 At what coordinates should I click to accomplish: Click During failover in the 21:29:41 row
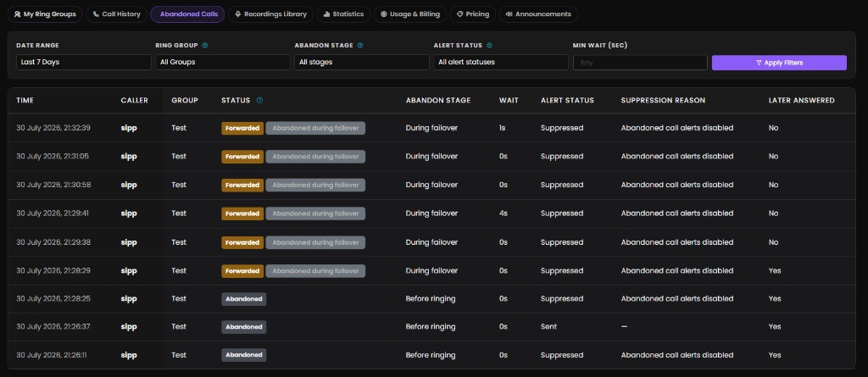coord(431,213)
